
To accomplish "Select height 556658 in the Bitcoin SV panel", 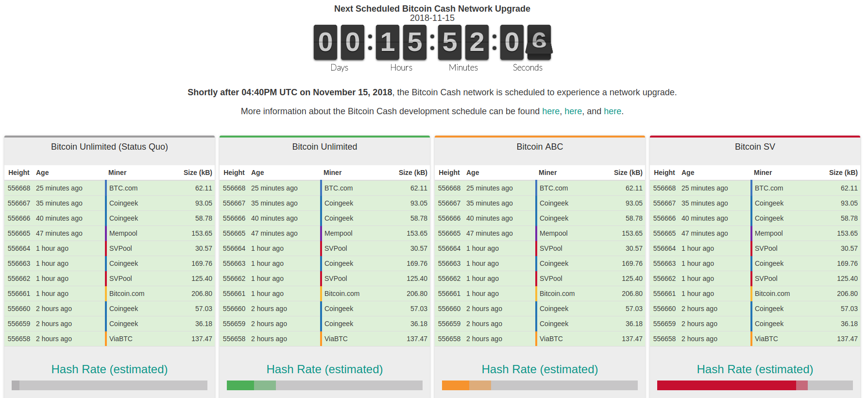I will (664, 339).
